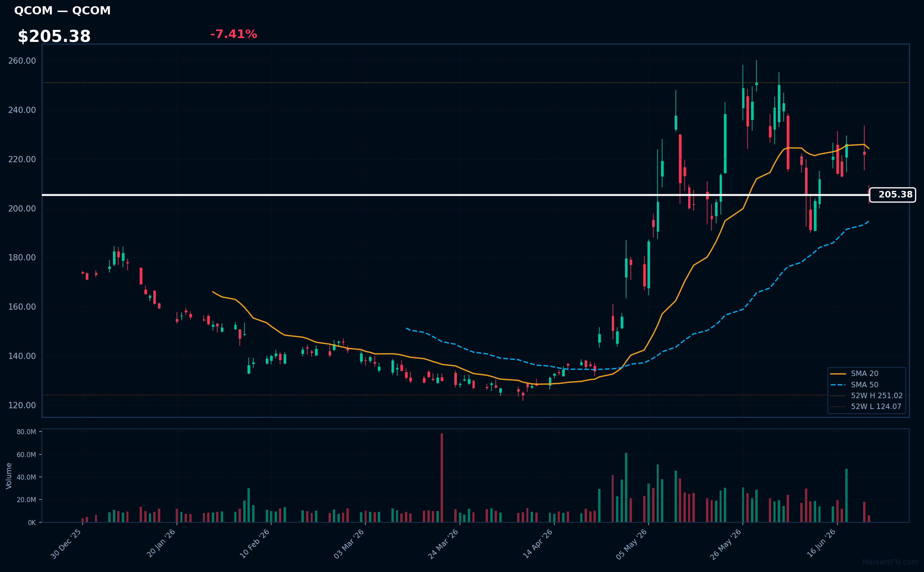Click the Volume axis title
924x572 pixels.
9,476
